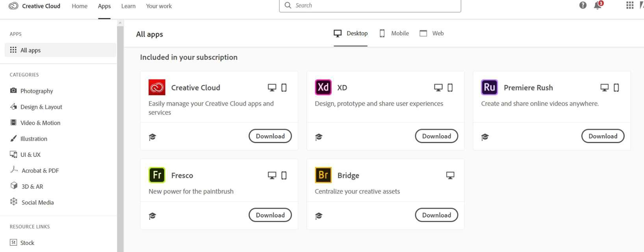Go to Your work in top navigation

[x=159, y=6]
